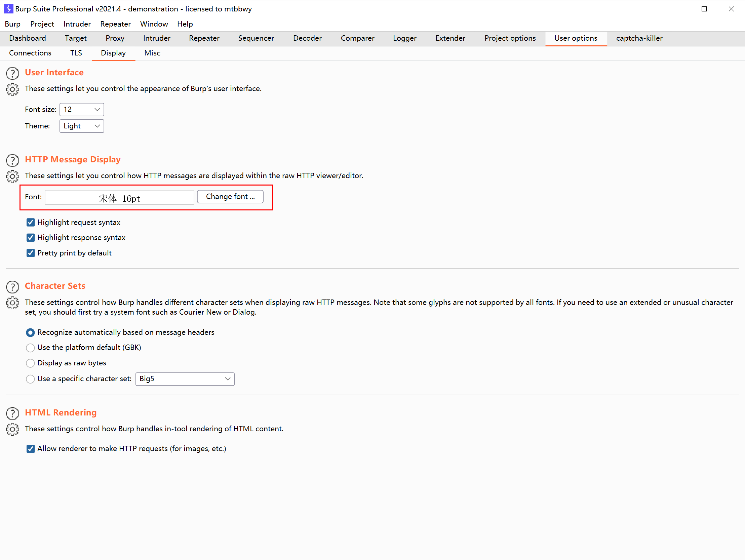Open the Help menu
This screenshot has width=745, height=560.
(185, 24)
